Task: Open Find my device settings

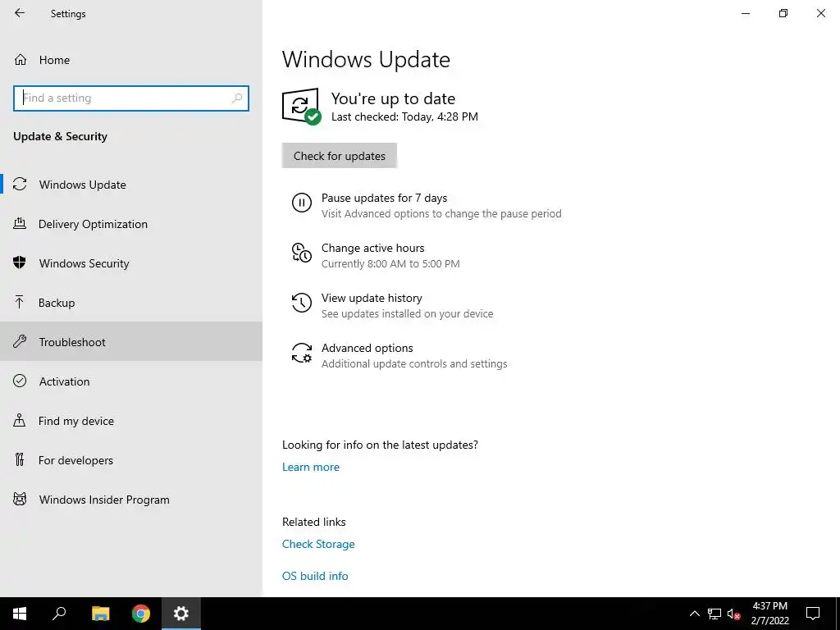Action: pos(131,421)
